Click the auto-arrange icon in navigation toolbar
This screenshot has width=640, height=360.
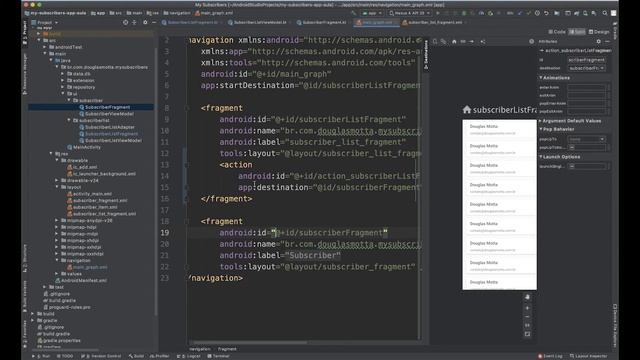click(x=482, y=42)
